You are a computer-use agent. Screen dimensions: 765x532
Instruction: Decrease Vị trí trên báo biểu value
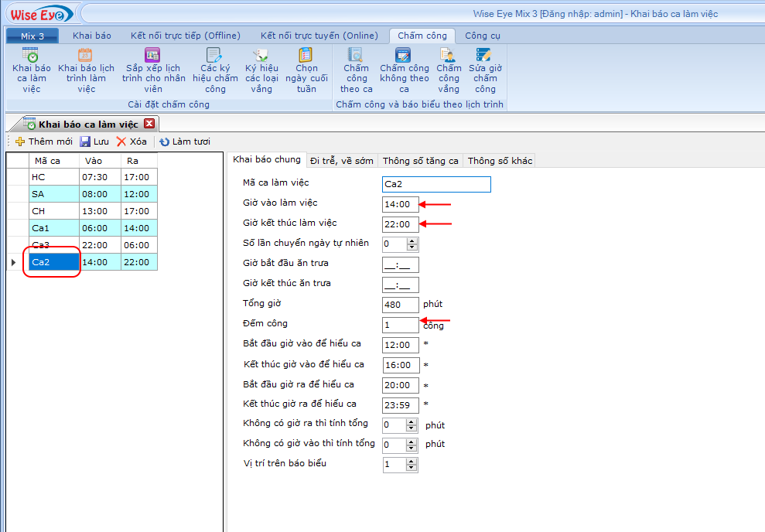click(x=412, y=468)
